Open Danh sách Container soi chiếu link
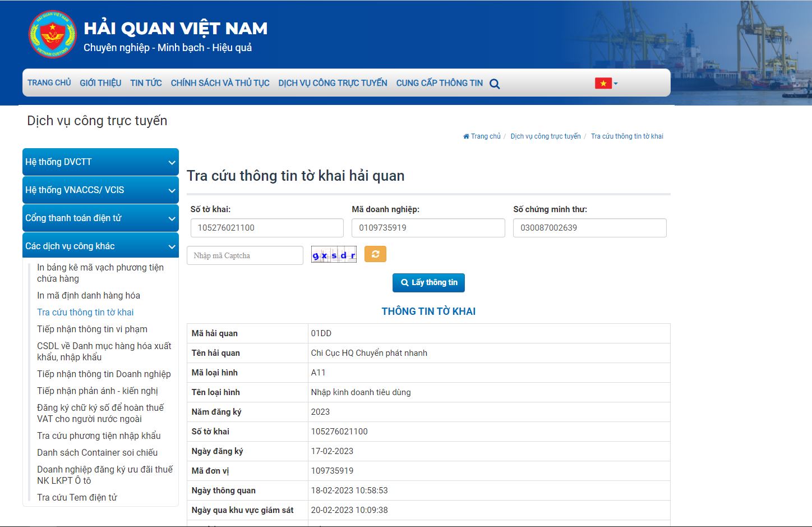 click(x=97, y=452)
